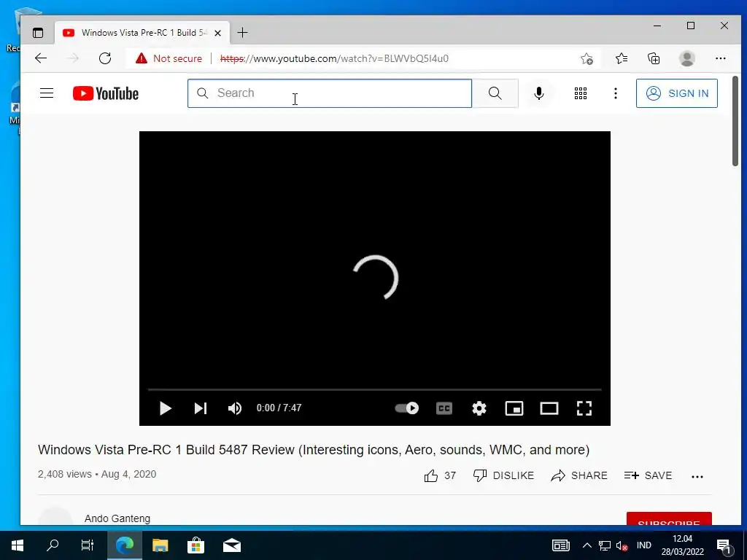Enable miniplayer mode
This screenshot has width=747, height=560.
[x=514, y=408]
